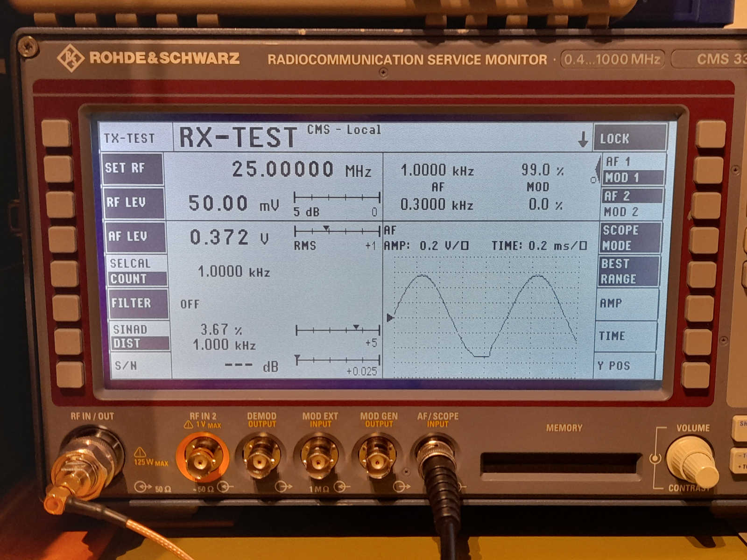Touch the orange RF IN 2 BNC connector
The image size is (747, 560).
pos(202,457)
